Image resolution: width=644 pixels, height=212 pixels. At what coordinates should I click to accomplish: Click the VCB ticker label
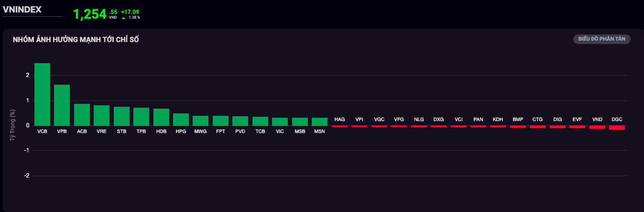(x=42, y=131)
